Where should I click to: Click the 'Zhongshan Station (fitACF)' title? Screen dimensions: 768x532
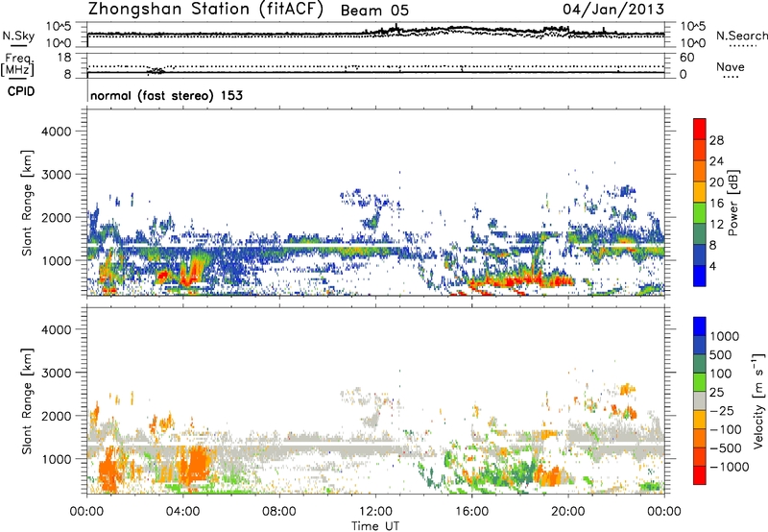coord(205,10)
